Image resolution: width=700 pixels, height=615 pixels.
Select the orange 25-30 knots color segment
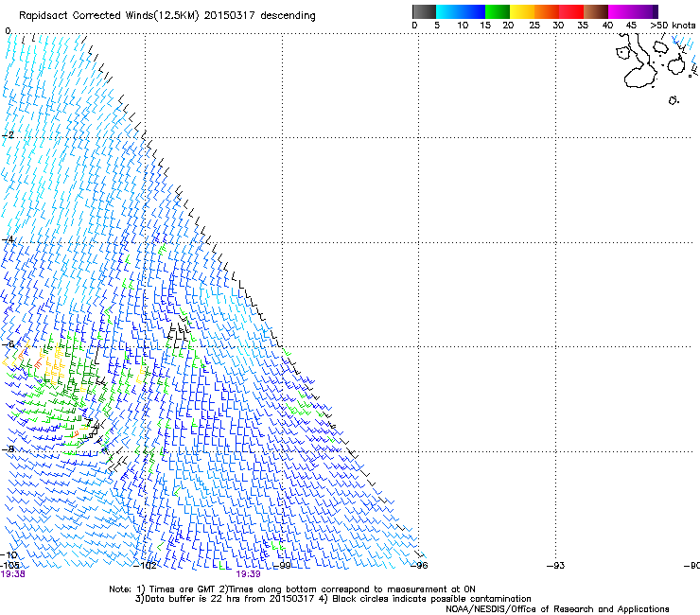pos(547,11)
